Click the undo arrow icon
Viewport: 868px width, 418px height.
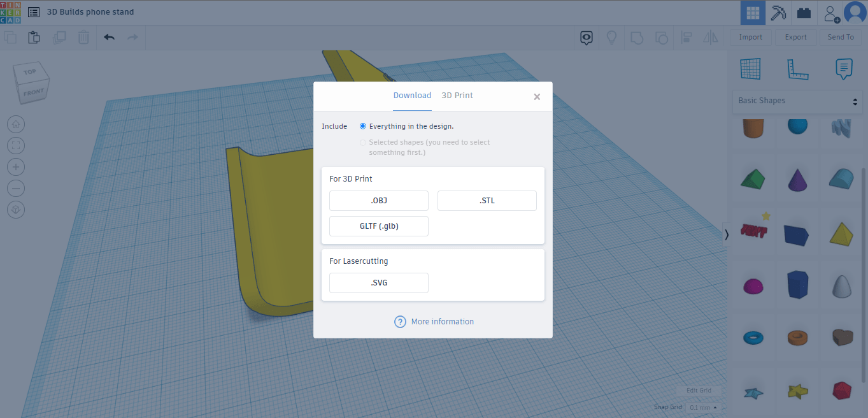pos(109,38)
